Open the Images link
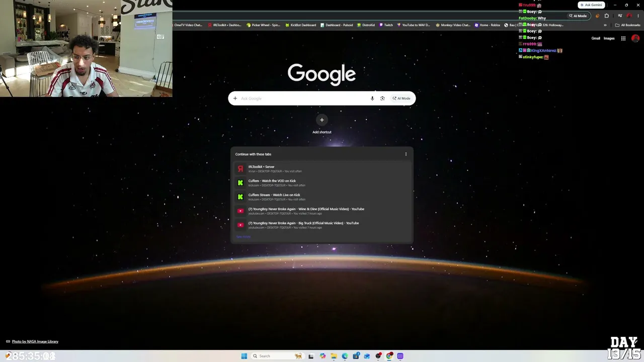Screen dimensions: 644x362 [609, 38]
